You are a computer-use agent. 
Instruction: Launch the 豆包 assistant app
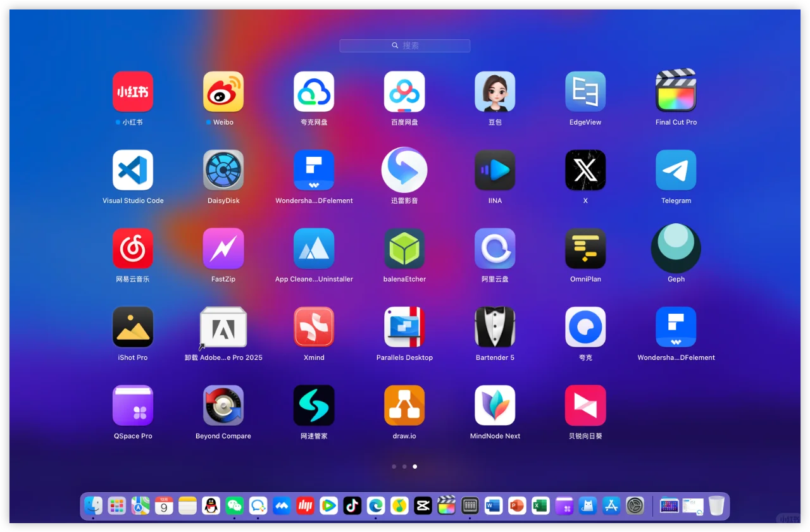(495, 92)
